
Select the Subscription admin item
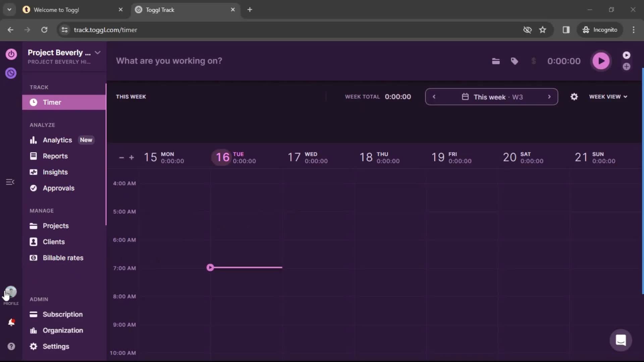click(x=62, y=314)
